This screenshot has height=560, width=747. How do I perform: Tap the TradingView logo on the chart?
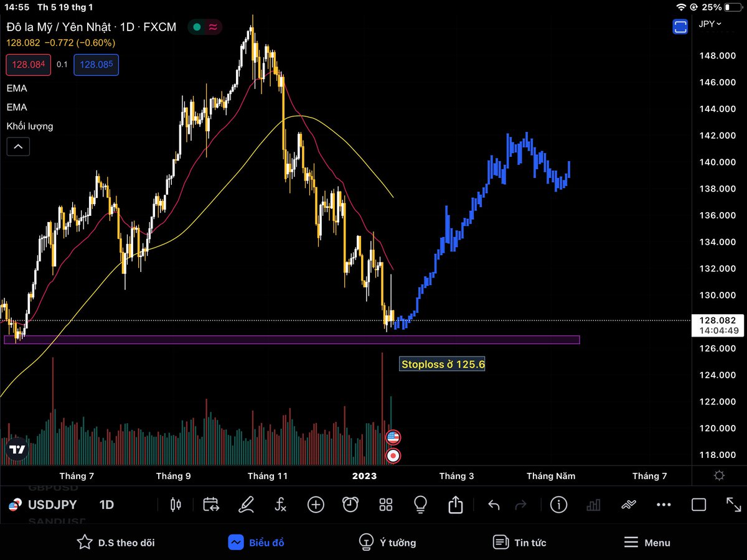17,449
